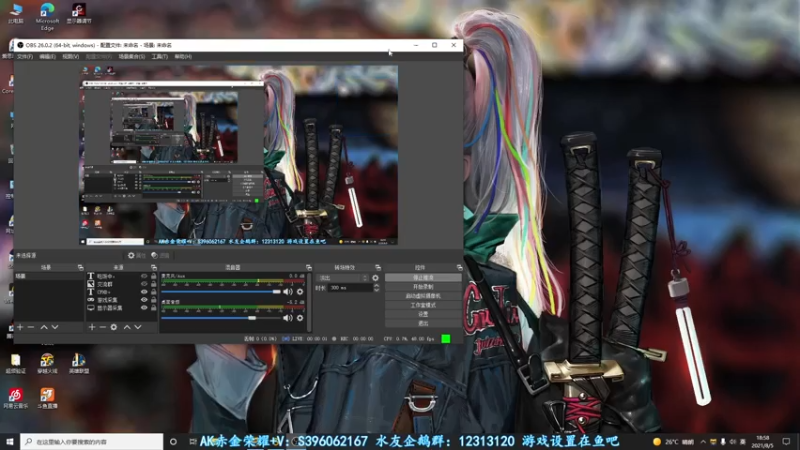
Task: Pop out the Scene Transitions dock panel
Action: tap(378, 267)
